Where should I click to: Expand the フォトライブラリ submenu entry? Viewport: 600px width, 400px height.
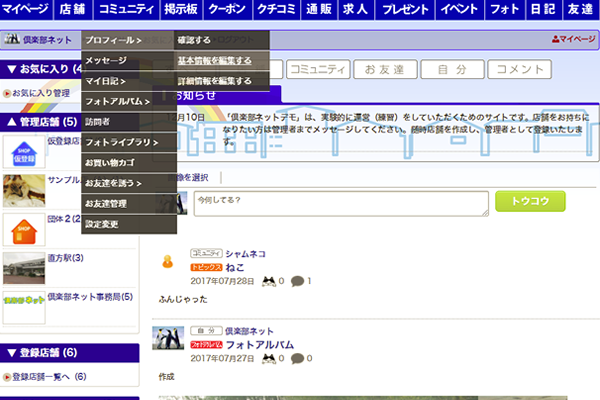point(129,142)
